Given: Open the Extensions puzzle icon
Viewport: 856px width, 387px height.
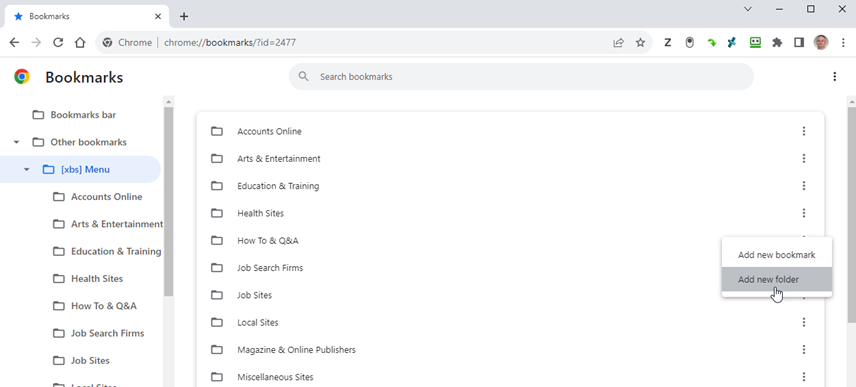Looking at the screenshot, I should 777,43.
